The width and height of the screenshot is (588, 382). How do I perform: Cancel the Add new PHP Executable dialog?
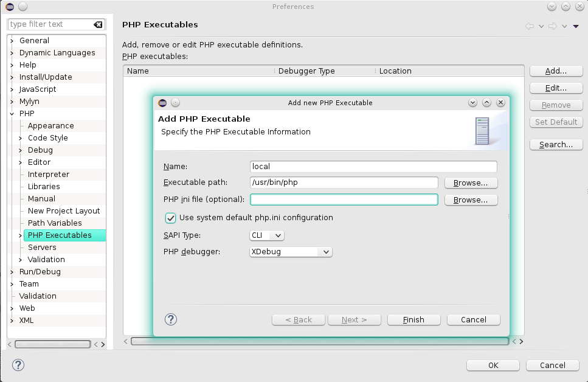pyautogui.click(x=473, y=319)
